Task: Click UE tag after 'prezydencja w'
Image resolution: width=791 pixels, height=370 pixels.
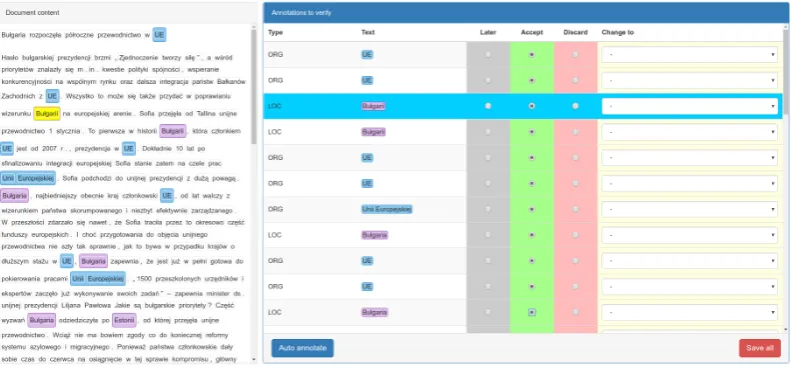Action: [x=129, y=148]
